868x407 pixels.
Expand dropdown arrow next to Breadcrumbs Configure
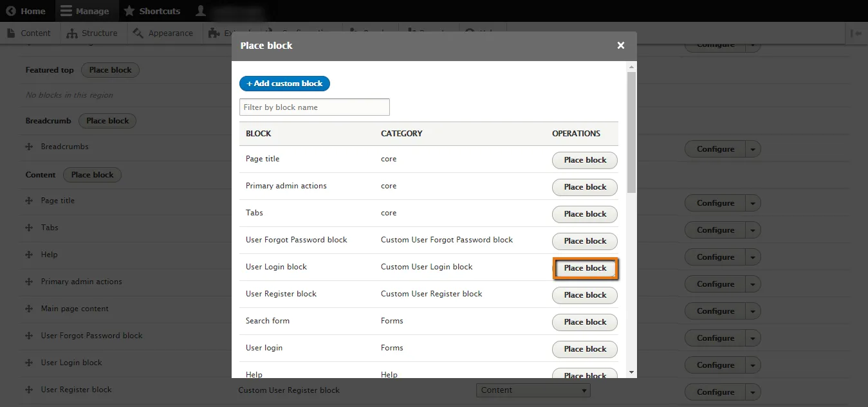point(753,149)
